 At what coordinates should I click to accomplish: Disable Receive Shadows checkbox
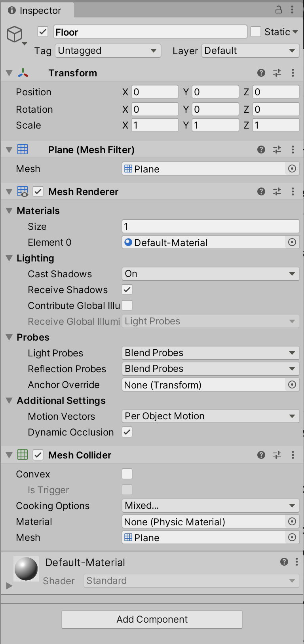coord(127,290)
